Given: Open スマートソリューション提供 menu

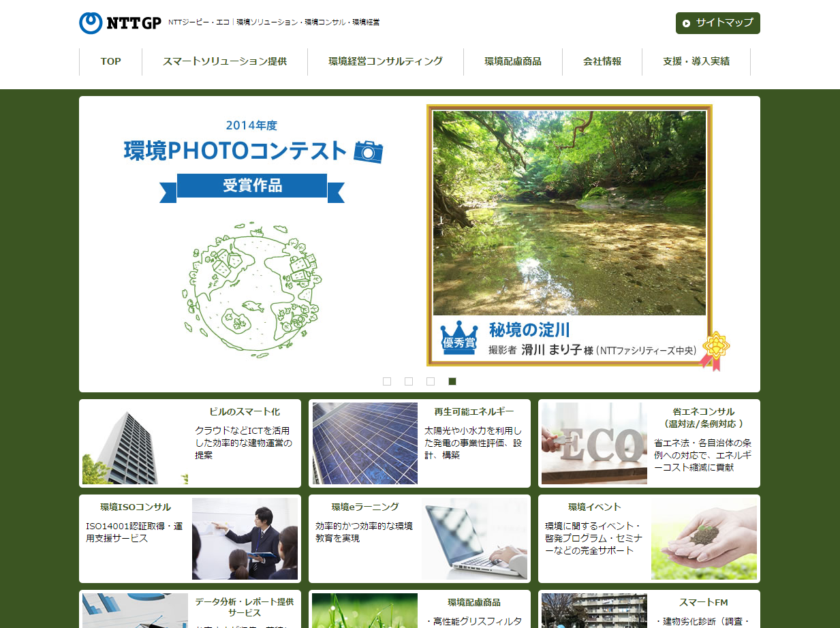Looking at the screenshot, I should tap(225, 61).
